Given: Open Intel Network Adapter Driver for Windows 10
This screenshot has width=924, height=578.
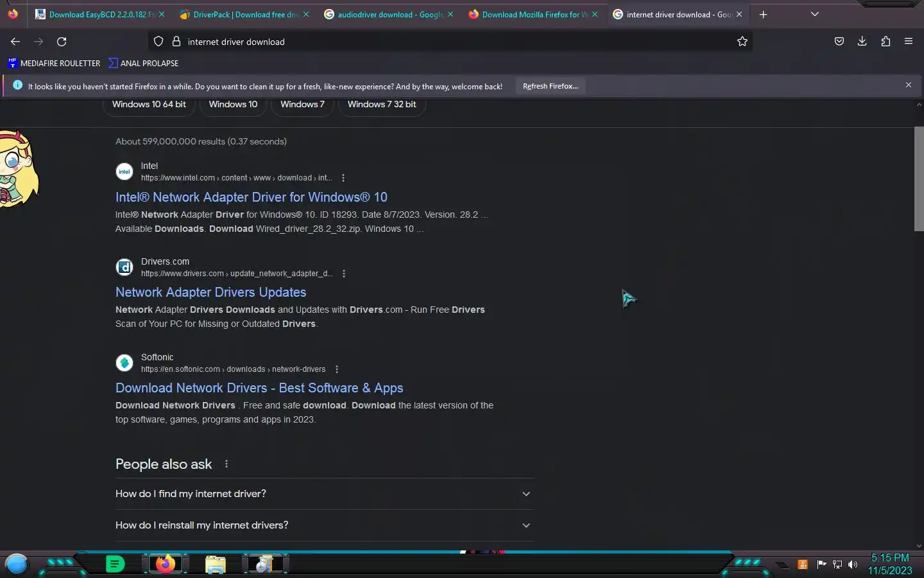Looking at the screenshot, I should (x=252, y=197).
